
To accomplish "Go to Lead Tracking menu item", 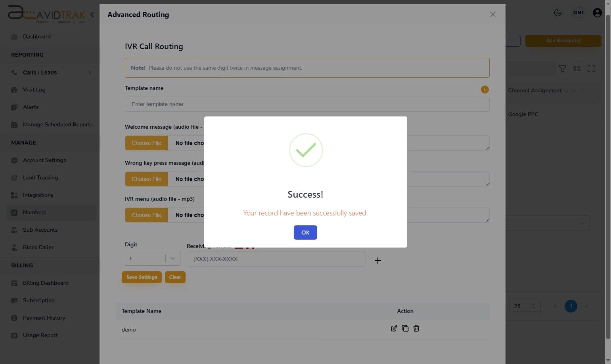I will [40, 177].
